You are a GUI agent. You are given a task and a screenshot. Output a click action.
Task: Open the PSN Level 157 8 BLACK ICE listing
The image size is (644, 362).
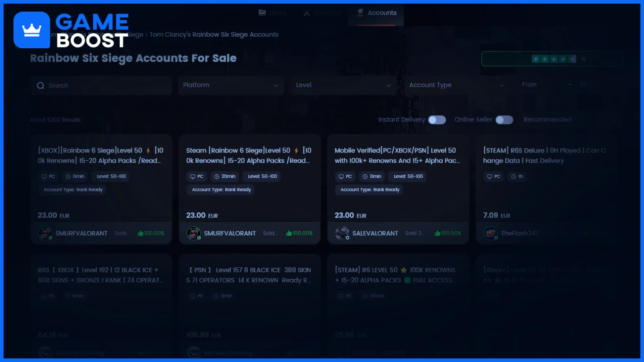pos(249,275)
